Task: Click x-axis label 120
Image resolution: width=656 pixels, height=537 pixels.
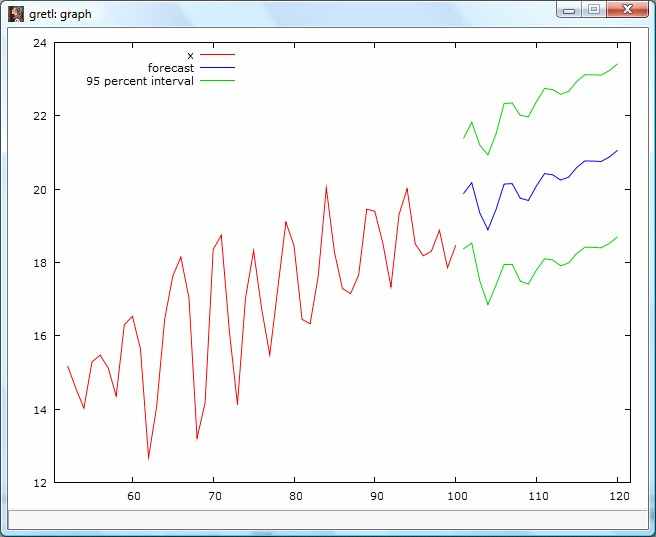Action: click(x=619, y=496)
